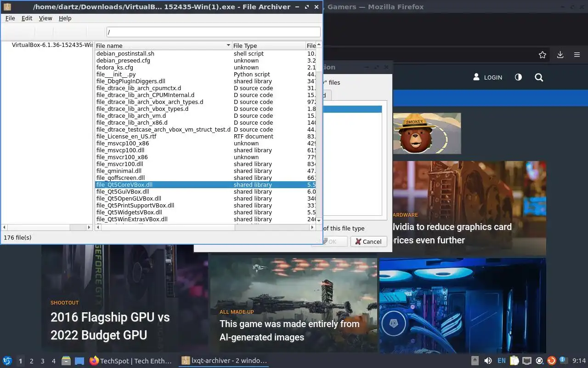Select file_Qt5PrintSupportVBox.dll row
The image size is (588, 368).
tap(205, 206)
